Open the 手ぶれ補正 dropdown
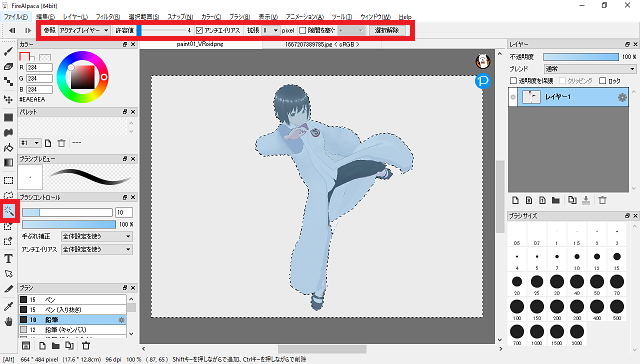Screen dimensions: 640x364 [x=97, y=236]
